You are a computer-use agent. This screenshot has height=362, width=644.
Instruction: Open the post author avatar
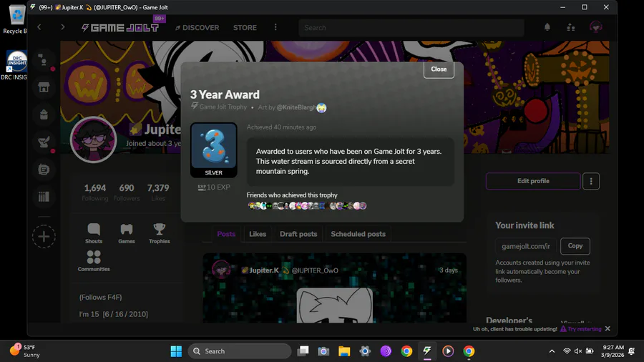pyautogui.click(x=221, y=270)
